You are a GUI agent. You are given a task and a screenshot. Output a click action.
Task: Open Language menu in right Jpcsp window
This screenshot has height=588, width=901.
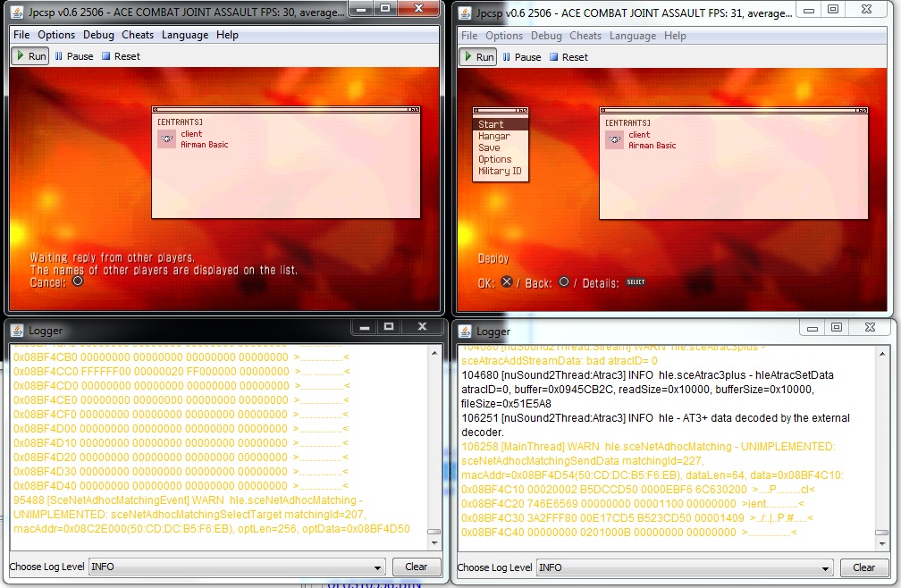tap(632, 36)
